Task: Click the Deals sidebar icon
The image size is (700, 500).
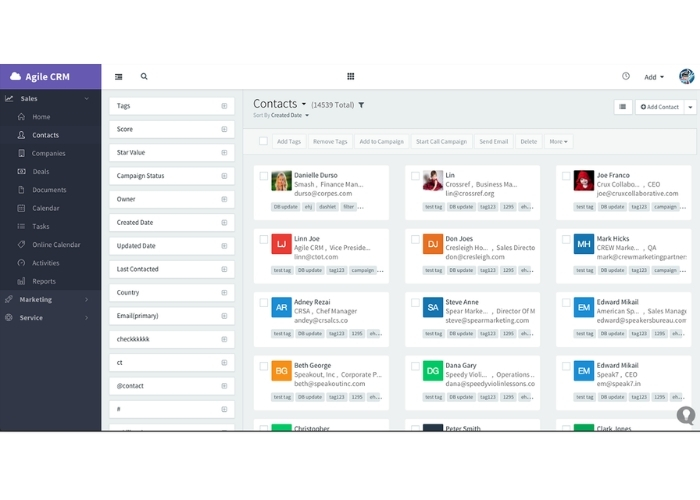Action: click(21, 171)
